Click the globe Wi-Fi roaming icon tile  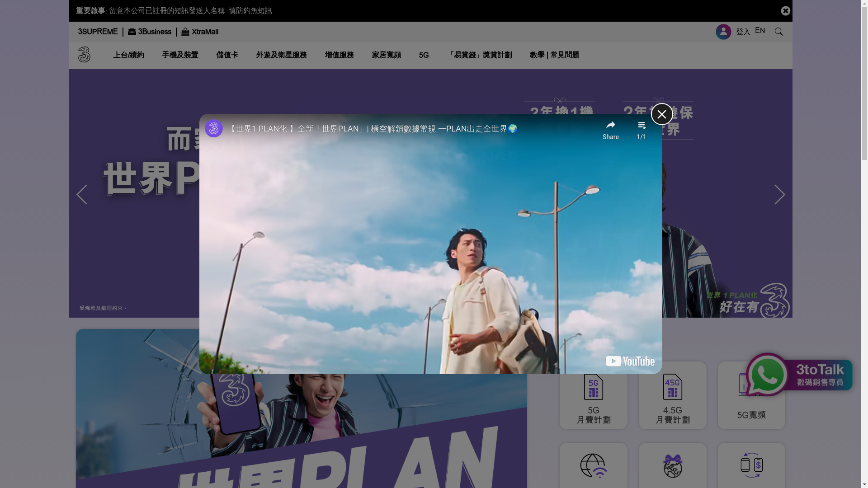(x=594, y=465)
